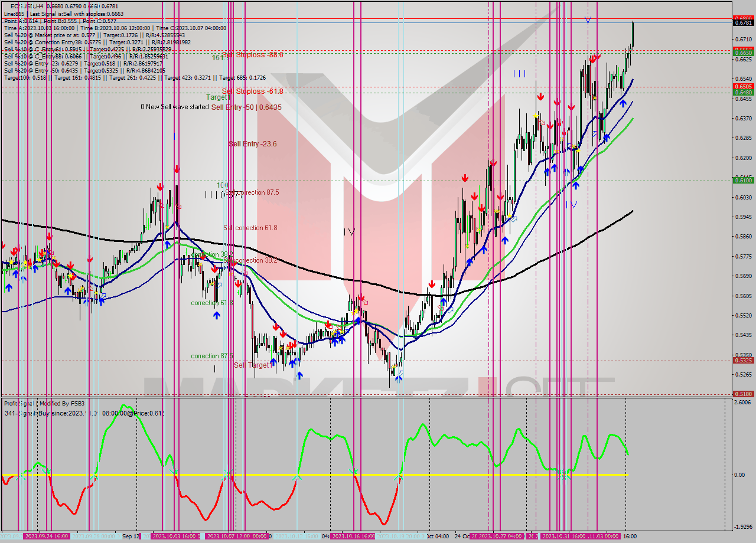Click the Sell Entry -23.6 label

[x=253, y=143]
